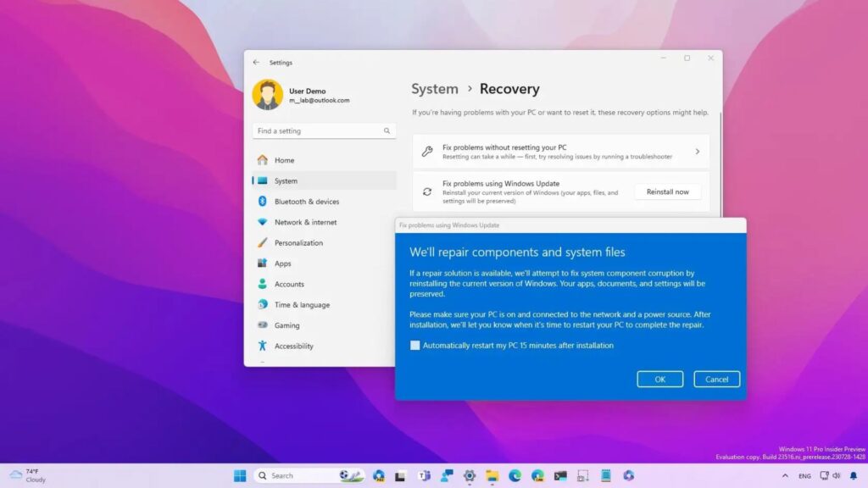Select Time & language in the sidebar
The width and height of the screenshot is (868, 488).
click(302, 305)
